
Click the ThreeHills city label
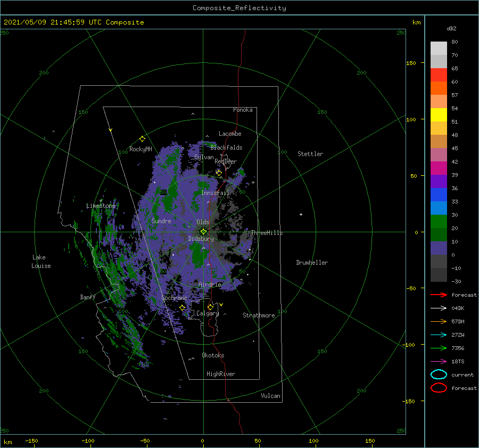point(267,233)
